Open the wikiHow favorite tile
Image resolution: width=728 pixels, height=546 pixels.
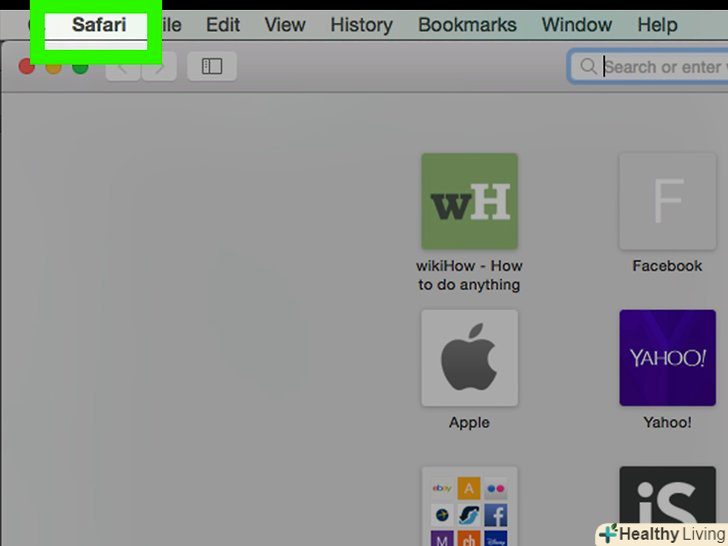point(469,201)
